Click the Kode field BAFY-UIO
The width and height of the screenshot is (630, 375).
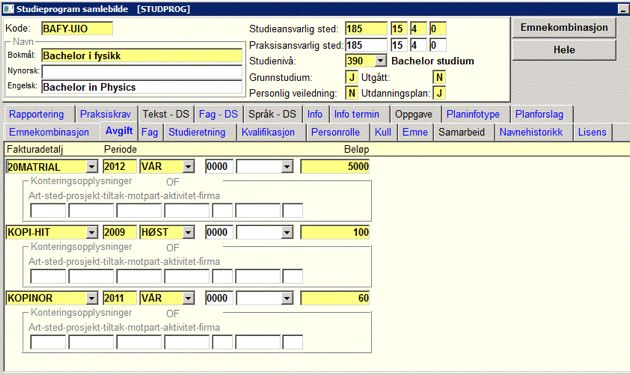tap(77, 29)
